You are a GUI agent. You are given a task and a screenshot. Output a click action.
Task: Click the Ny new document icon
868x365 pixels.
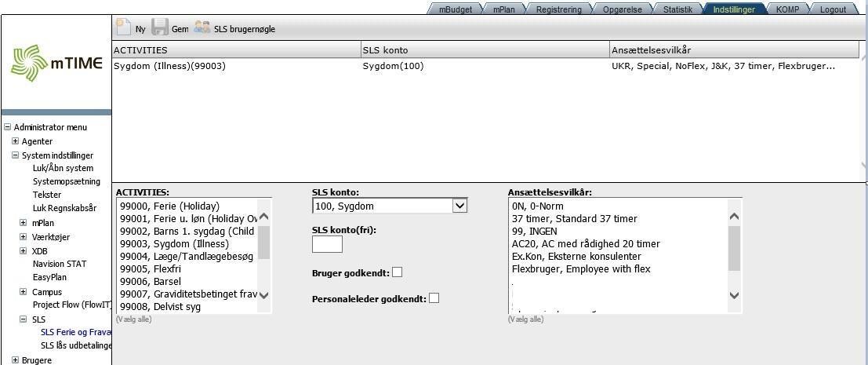[x=123, y=27]
